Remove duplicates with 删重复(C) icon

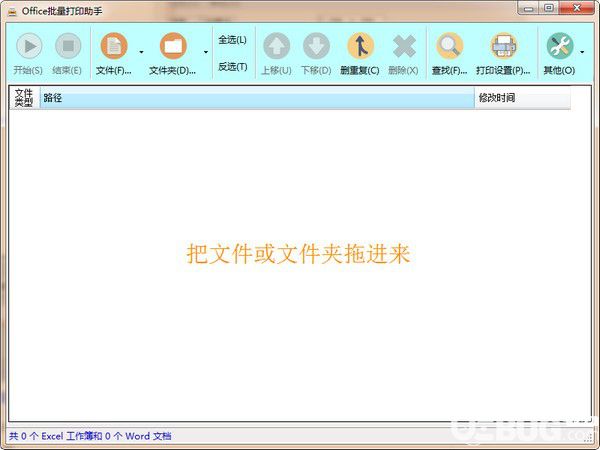point(360,46)
